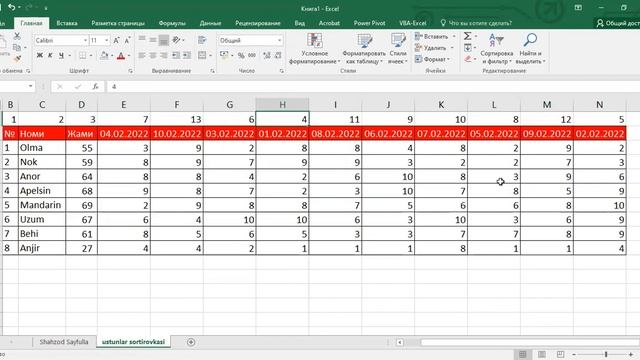Switch to the Данные tab

tap(210, 23)
